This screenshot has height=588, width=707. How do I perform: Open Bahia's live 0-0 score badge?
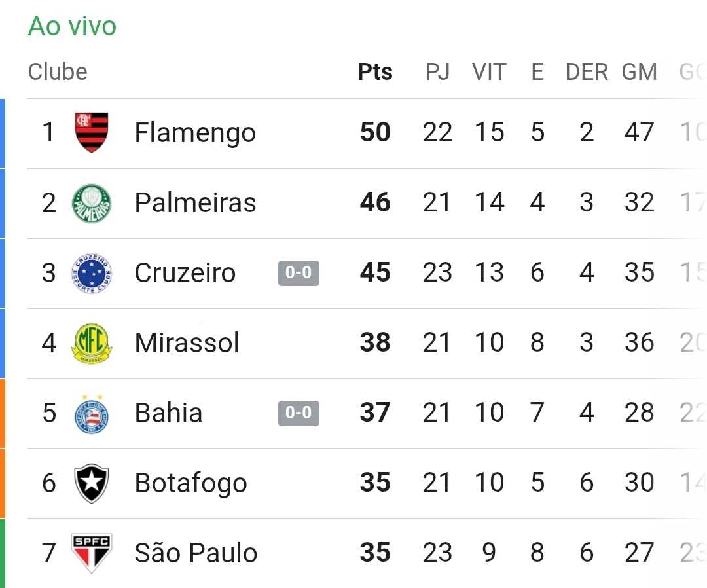click(x=299, y=413)
